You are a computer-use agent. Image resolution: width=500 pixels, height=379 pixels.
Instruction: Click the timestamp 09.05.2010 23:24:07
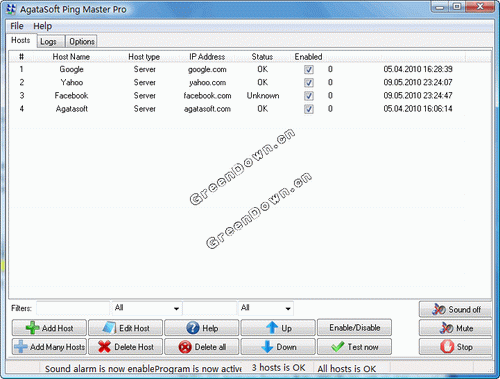click(418, 82)
